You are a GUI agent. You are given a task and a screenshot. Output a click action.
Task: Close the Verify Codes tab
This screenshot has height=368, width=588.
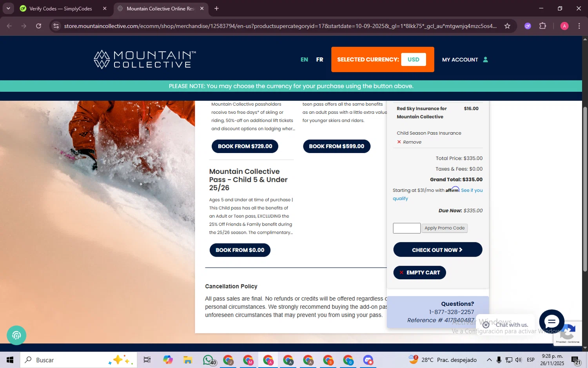pos(105,8)
